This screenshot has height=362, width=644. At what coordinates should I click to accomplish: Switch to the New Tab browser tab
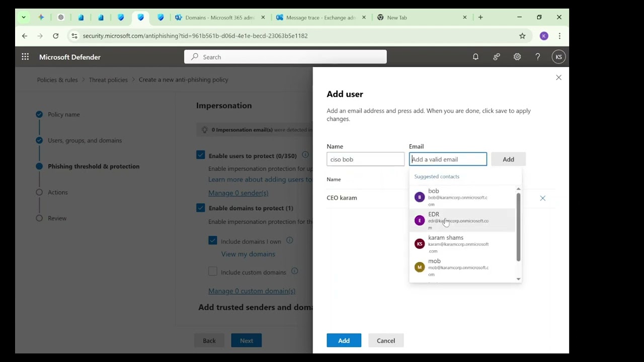click(x=422, y=18)
